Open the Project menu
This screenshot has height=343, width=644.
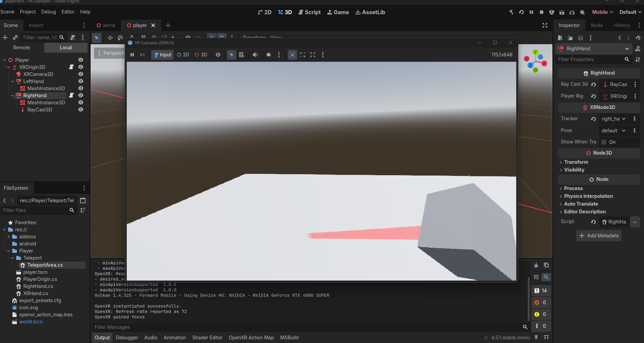pos(28,12)
